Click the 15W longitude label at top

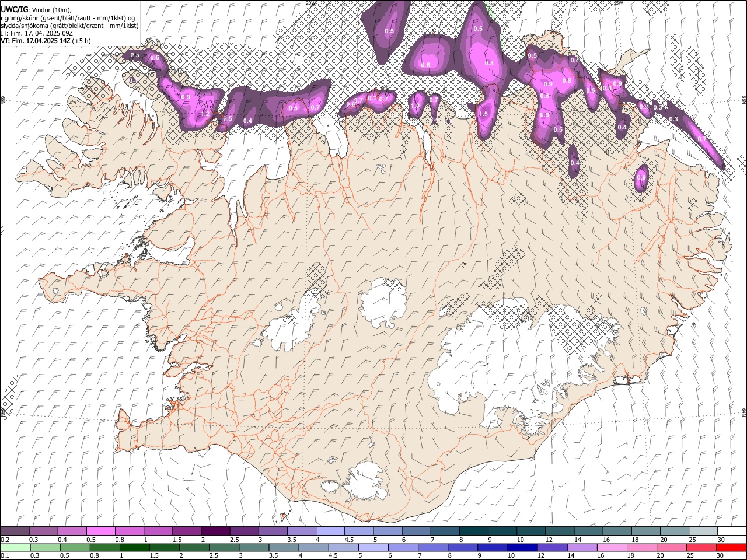[618, 3]
